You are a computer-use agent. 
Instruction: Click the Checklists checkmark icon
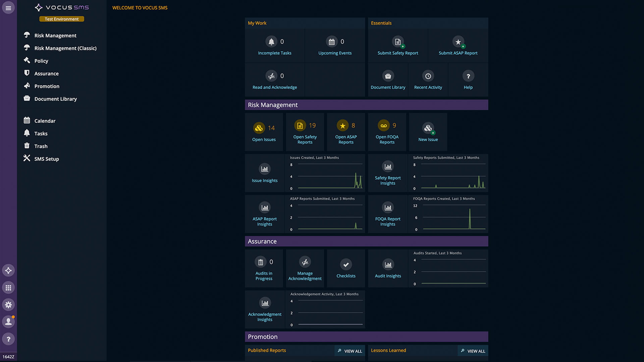[346, 264]
